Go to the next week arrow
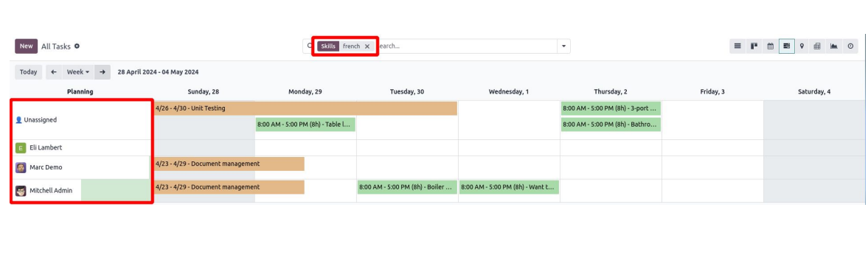 click(103, 72)
